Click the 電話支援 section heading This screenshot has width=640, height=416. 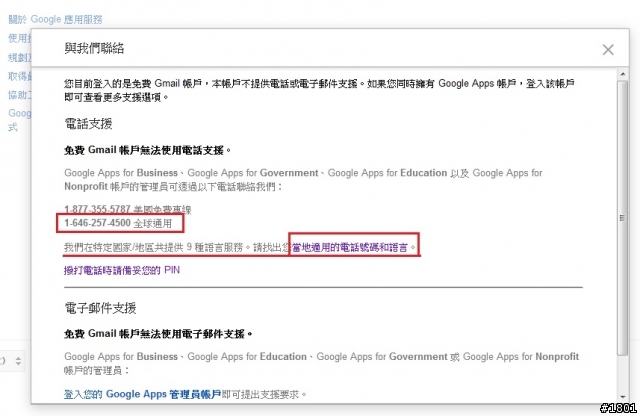(88, 124)
